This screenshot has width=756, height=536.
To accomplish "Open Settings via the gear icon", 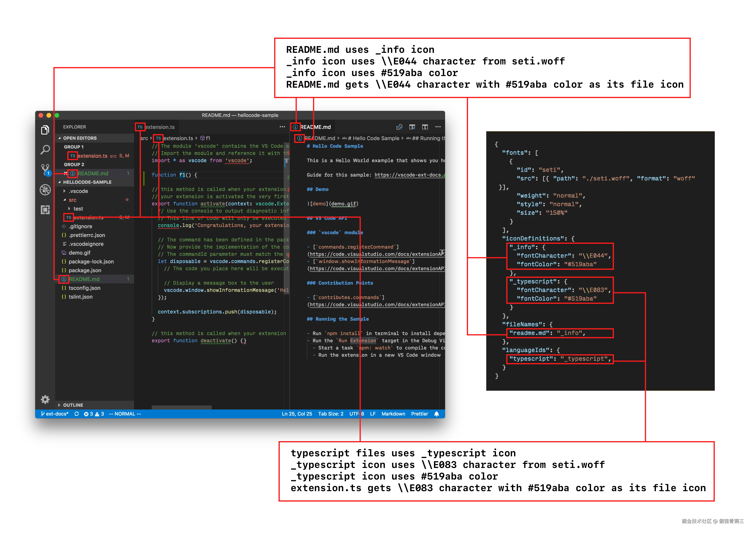I will (45, 399).
